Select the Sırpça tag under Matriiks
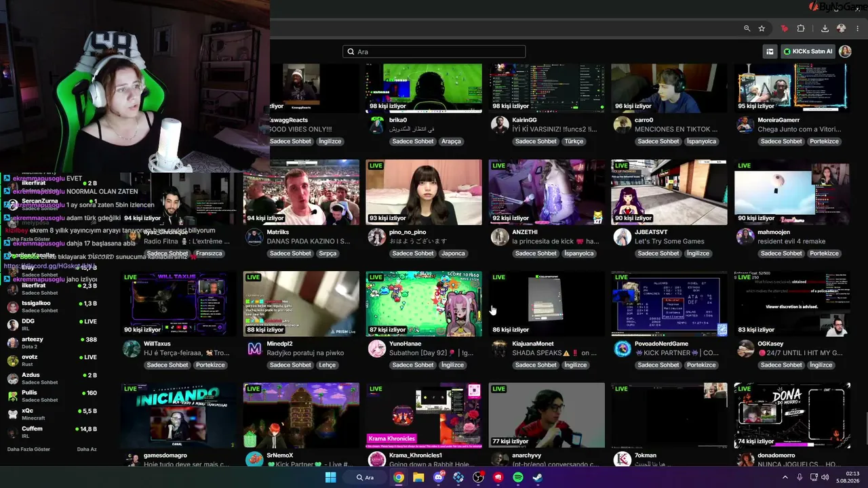This screenshot has height=488, width=868. [328, 253]
